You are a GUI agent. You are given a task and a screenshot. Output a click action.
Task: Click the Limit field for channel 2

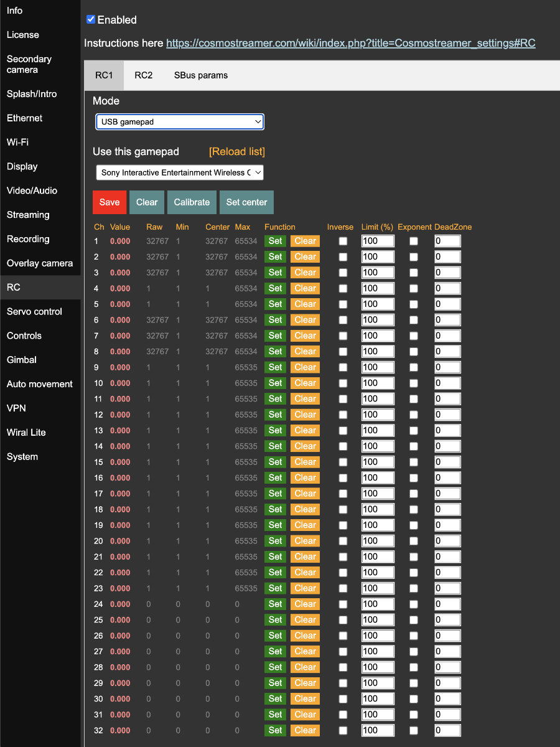[x=378, y=256]
